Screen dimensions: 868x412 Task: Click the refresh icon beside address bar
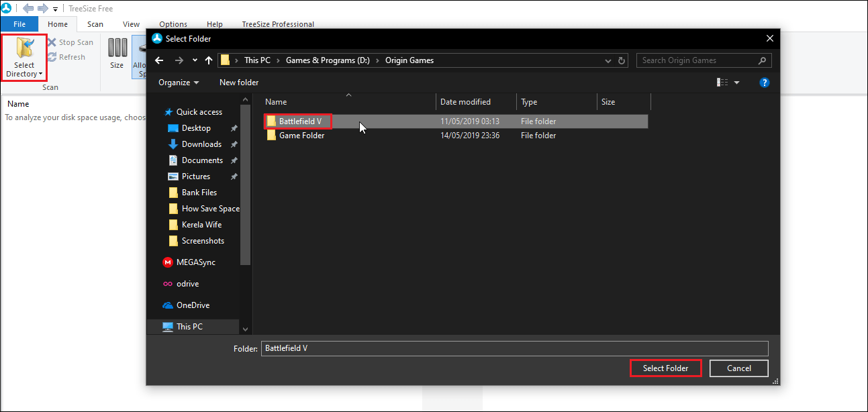pyautogui.click(x=622, y=60)
